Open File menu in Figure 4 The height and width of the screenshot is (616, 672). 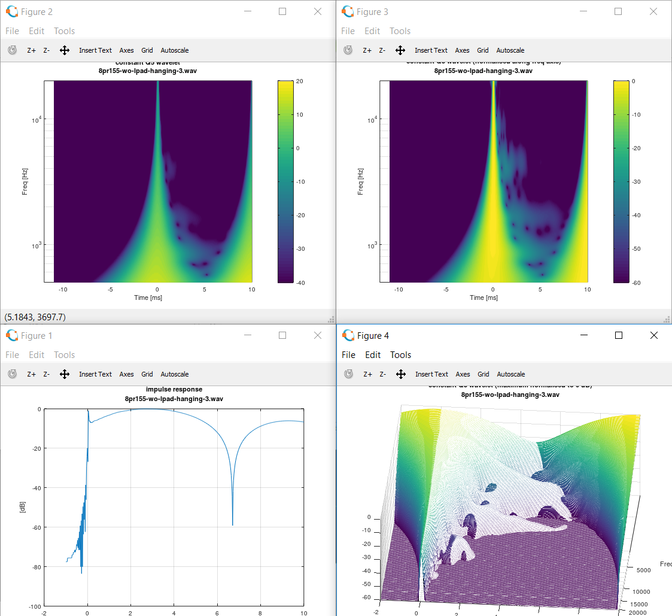(348, 354)
